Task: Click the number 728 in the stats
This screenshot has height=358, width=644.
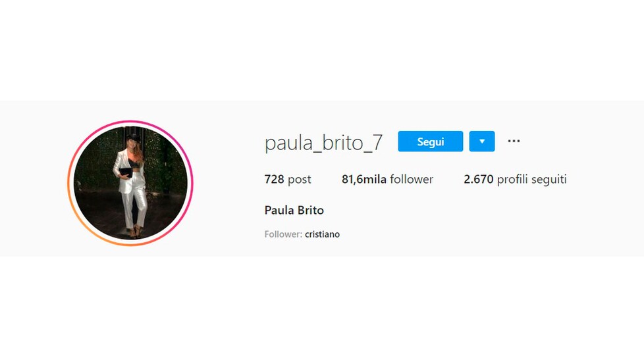Action: pos(275,179)
